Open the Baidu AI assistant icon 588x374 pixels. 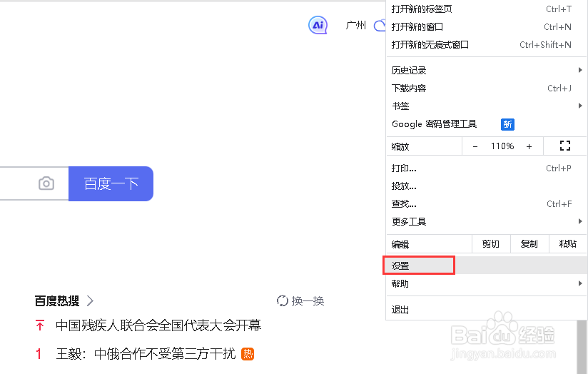(318, 25)
